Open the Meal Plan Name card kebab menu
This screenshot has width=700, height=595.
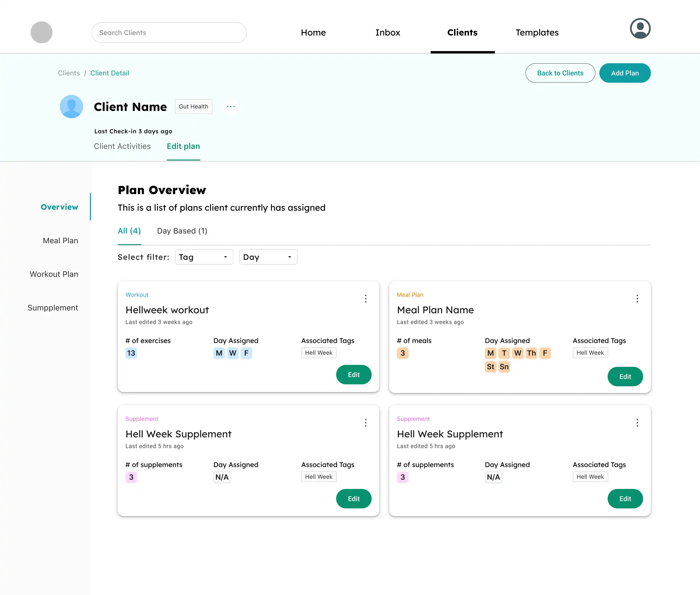coord(637,298)
